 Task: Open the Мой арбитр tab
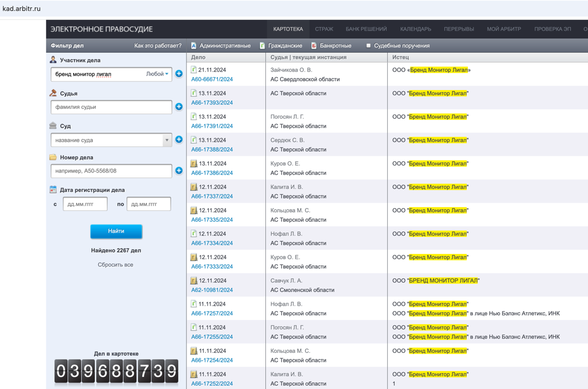(504, 29)
